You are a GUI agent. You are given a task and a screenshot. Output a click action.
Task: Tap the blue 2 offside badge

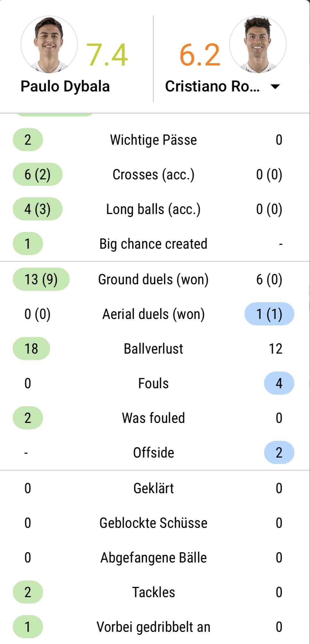pos(279,452)
